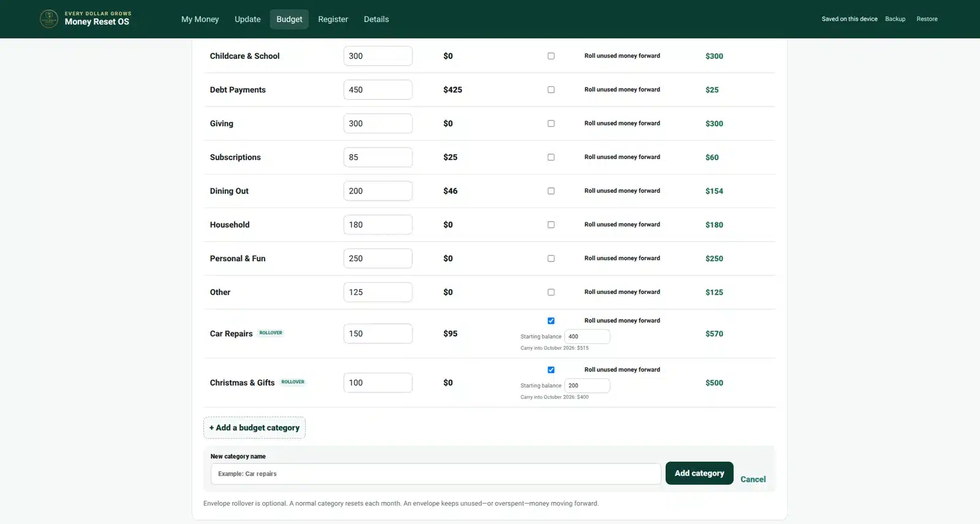
Task: Enable rollover for Childcare & School
Action: click(551, 56)
